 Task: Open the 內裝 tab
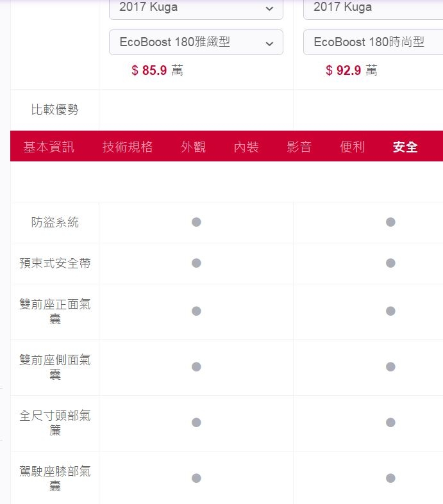(x=246, y=147)
